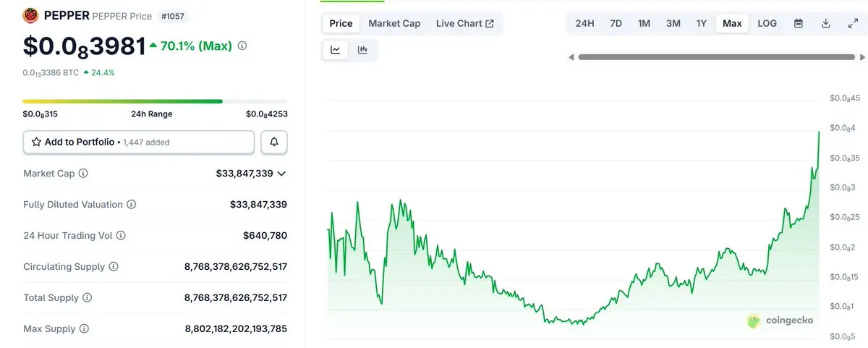Open the chart fullscreen using the expand icon
The width and height of the screenshot is (868, 348).
[x=852, y=23]
